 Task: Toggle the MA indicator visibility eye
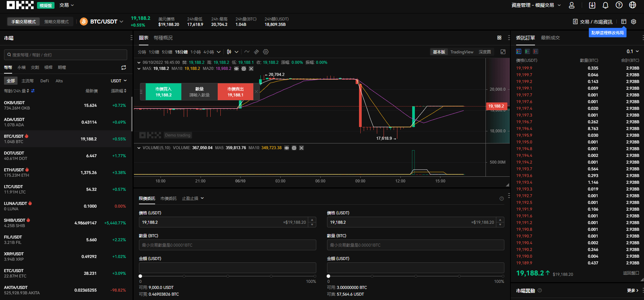tap(237, 69)
